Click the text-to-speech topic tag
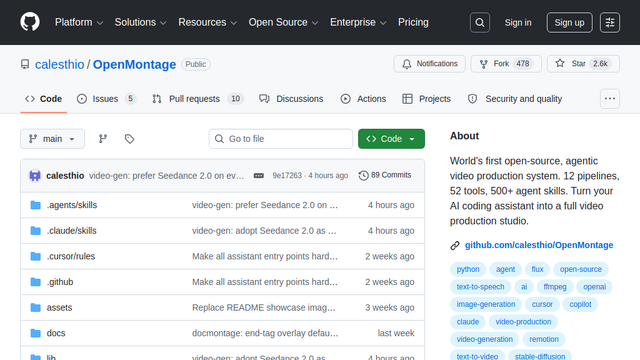 480,287
